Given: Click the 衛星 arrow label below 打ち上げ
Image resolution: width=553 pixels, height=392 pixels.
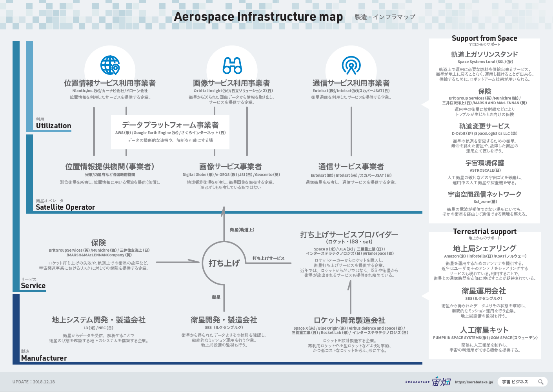Looking at the screenshot, I should [x=216, y=297].
